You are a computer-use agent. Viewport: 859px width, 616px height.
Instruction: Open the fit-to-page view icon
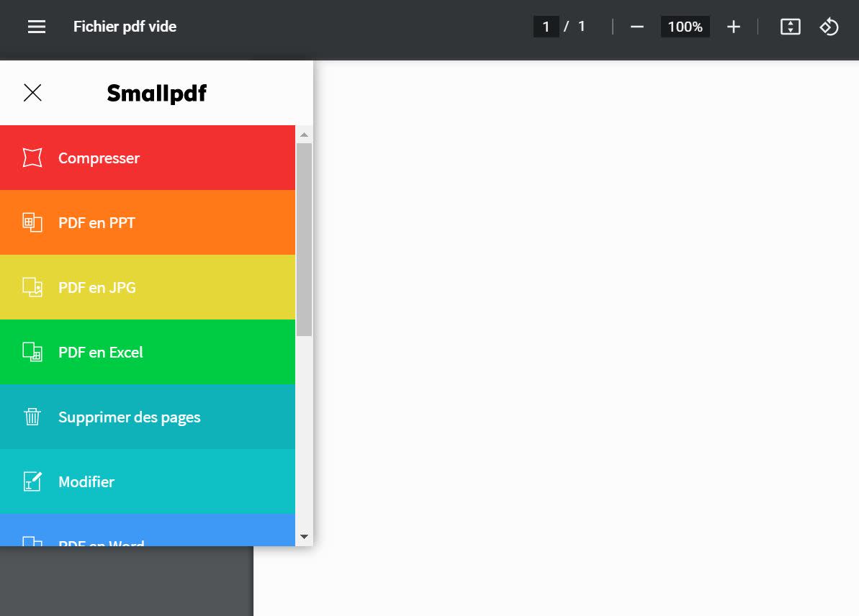click(x=790, y=27)
